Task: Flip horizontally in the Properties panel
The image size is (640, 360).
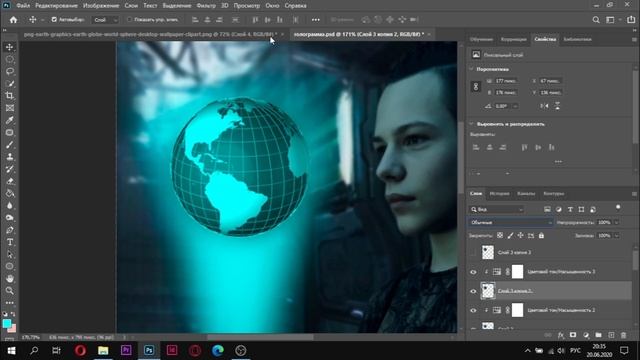Action: pos(544,106)
